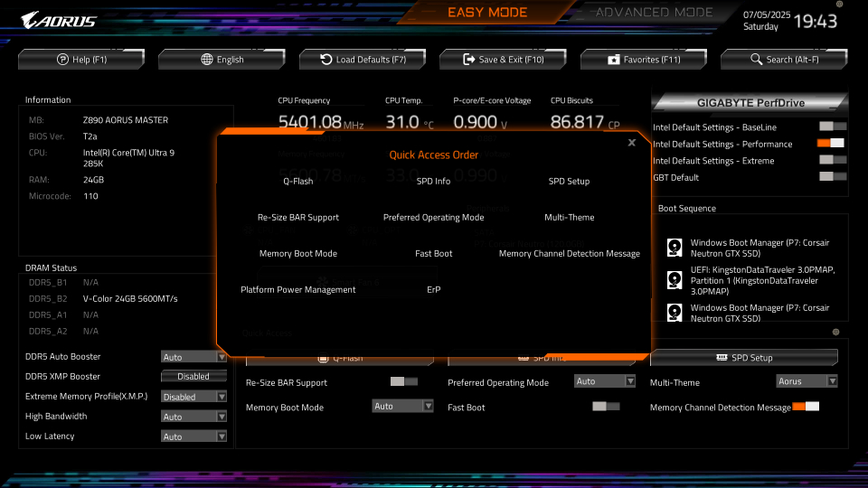Image resolution: width=868 pixels, height=488 pixels.
Task: Select Platform Power Management in the dialog
Action: pyautogui.click(x=297, y=290)
